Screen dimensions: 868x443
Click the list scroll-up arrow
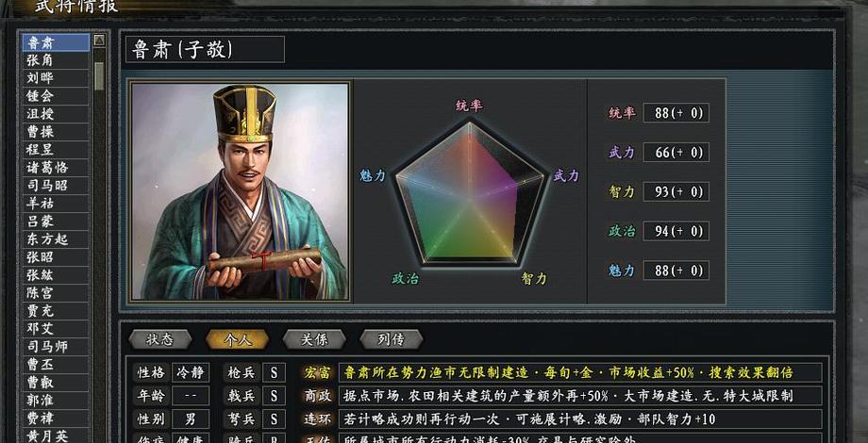click(x=99, y=40)
